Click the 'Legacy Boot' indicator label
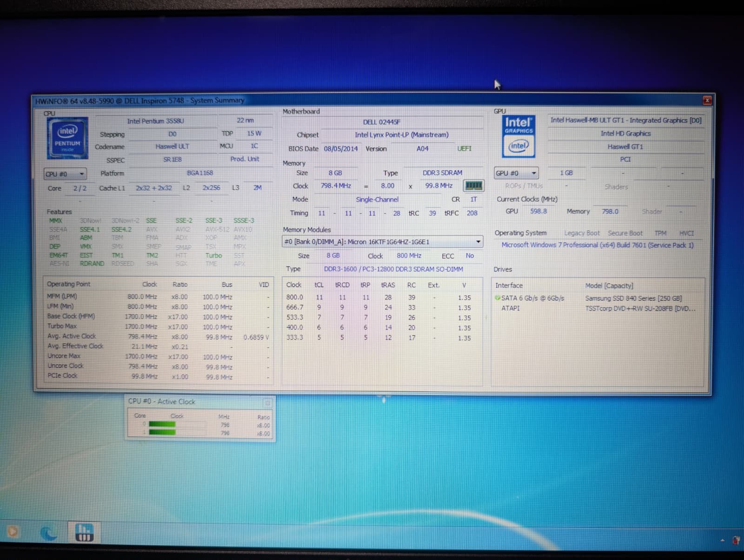Viewport: 744px width, 560px height. click(x=582, y=233)
